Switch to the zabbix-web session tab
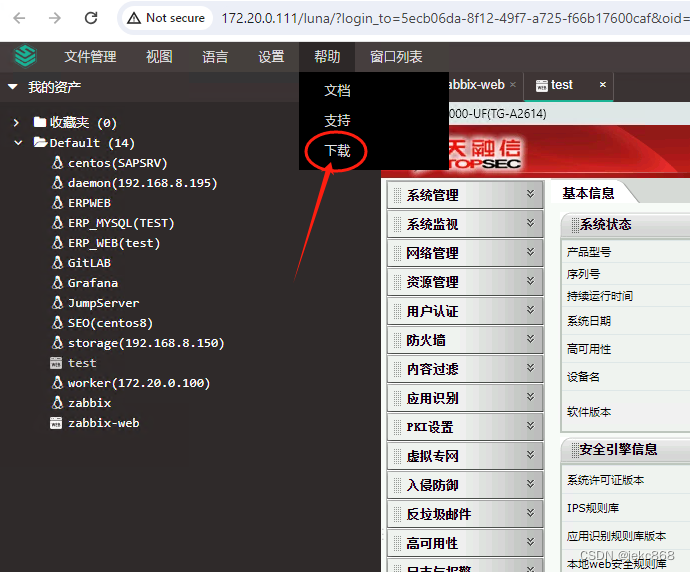The width and height of the screenshot is (690, 572). 477,84
